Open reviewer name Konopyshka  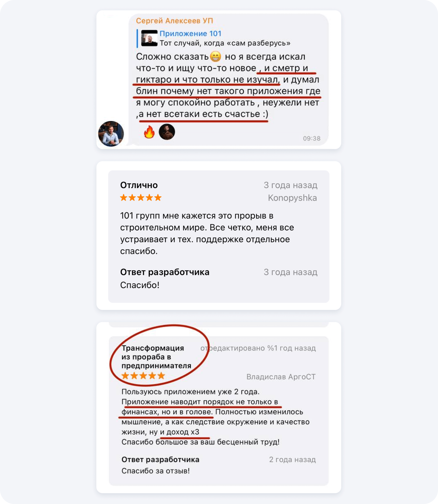tap(292, 198)
